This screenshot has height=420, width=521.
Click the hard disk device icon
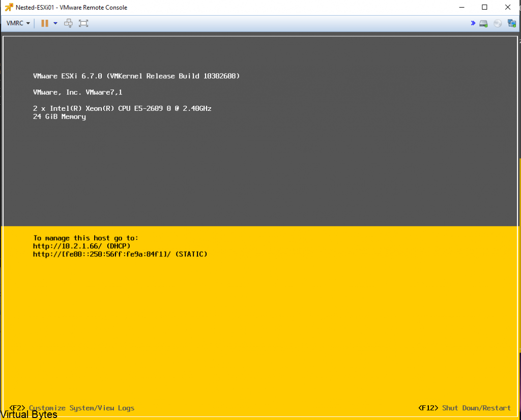(483, 23)
